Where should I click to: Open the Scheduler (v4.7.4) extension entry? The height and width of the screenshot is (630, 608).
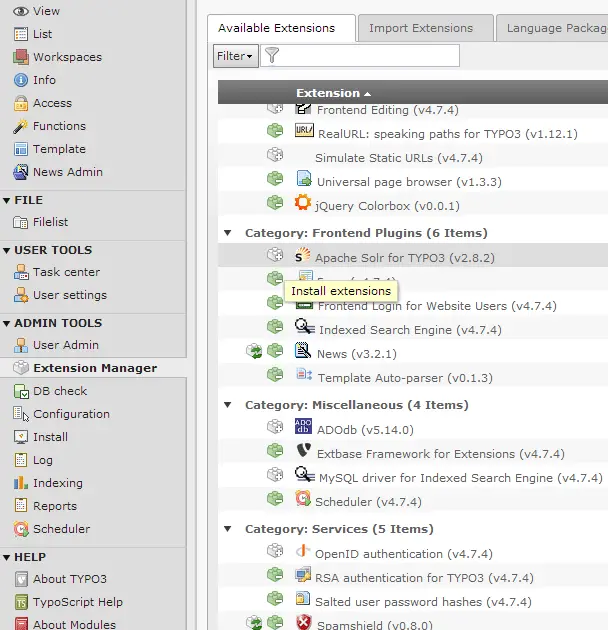(x=368, y=502)
